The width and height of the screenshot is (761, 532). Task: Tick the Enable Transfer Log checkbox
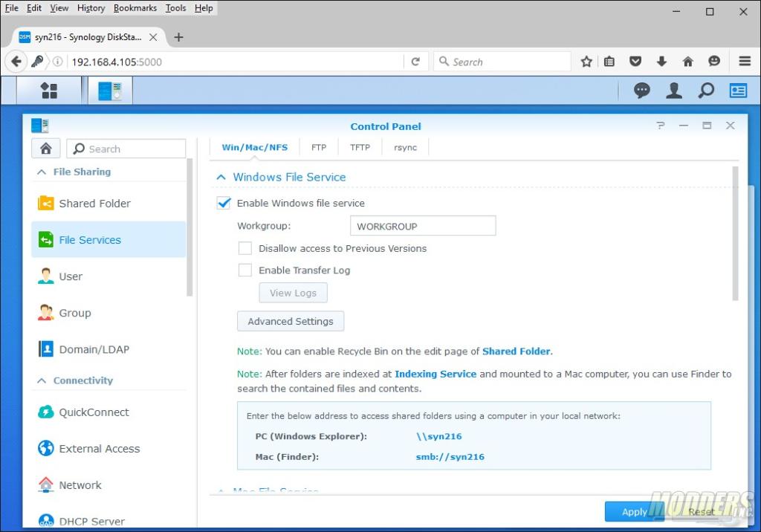click(245, 270)
